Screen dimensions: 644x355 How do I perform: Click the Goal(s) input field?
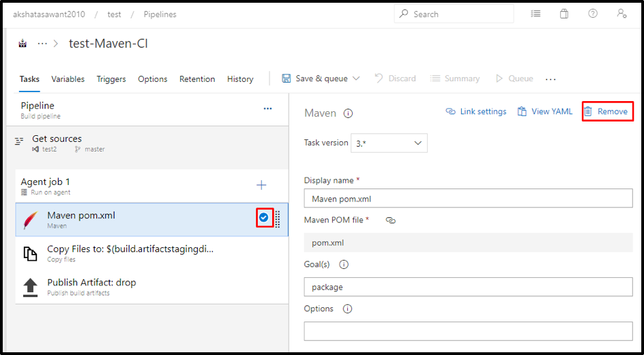click(x=468, y=287)
